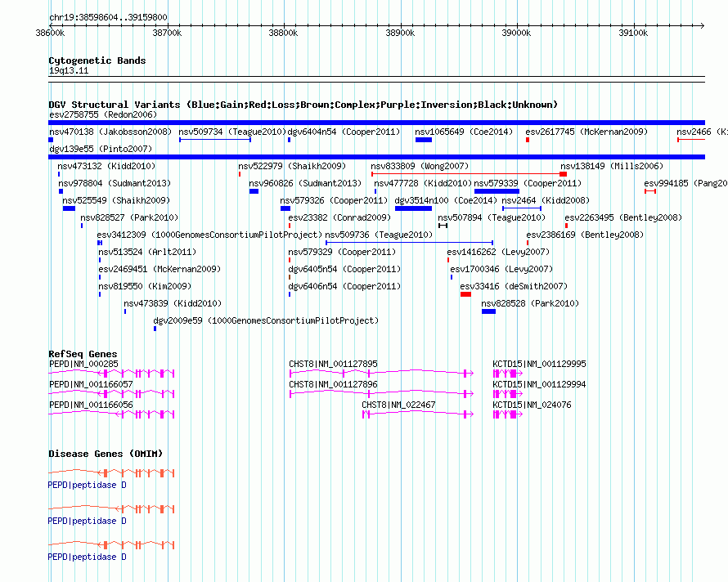728x582 pixels.
Task: Select esv23382 (Conrad2009) variant
Action: tap(339, 217)
